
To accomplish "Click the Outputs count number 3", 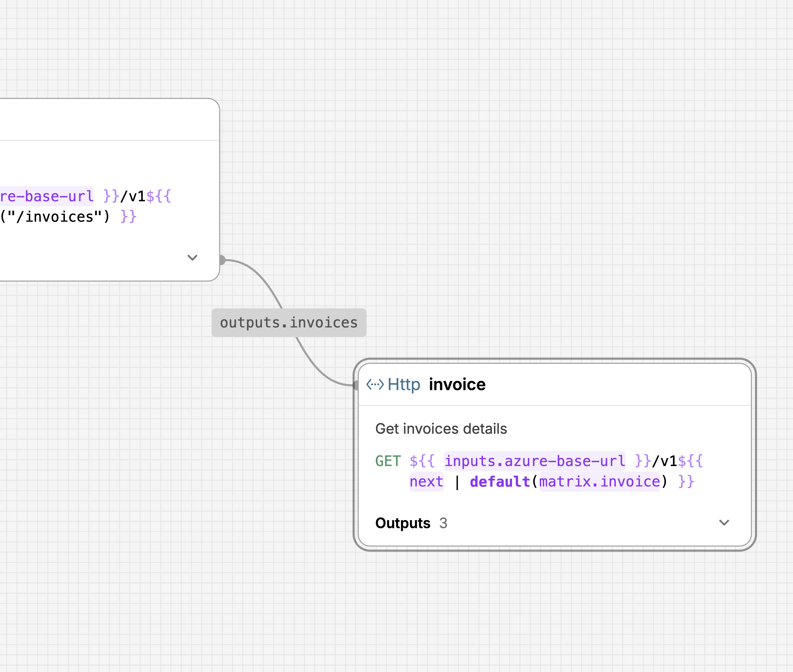I will pyautogui.click(x=443, y=523).
